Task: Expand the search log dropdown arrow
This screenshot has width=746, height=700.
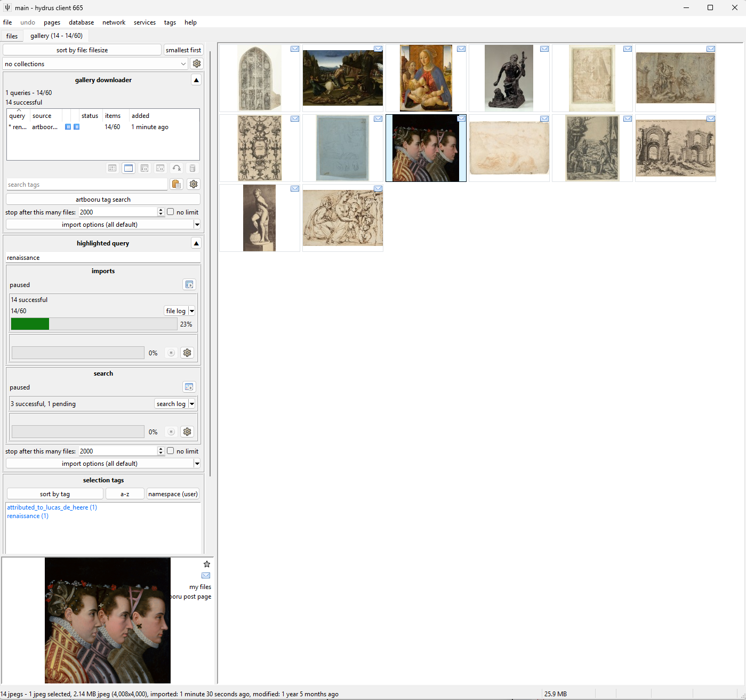Action: click(192, 404)
